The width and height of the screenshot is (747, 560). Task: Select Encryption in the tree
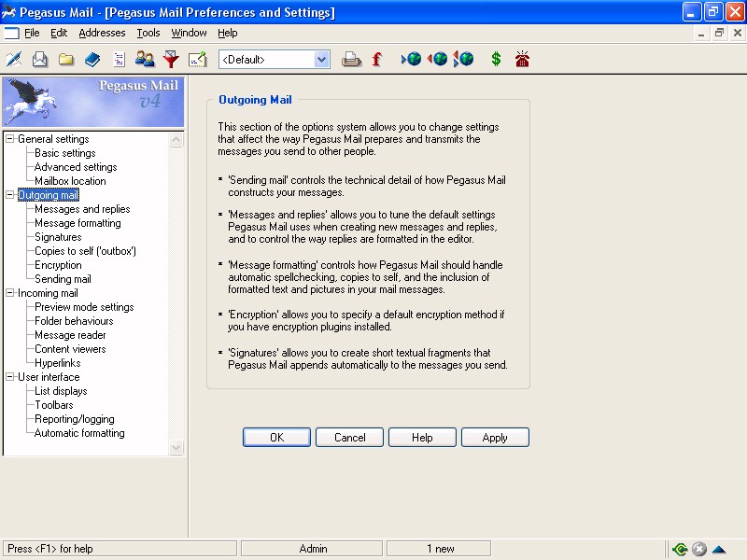(x=58, y=265)
